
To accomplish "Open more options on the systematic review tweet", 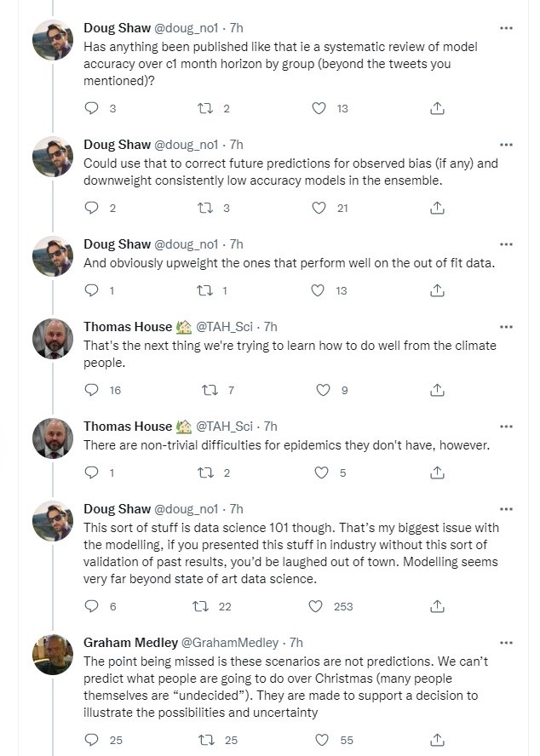I will coord(506,28).
